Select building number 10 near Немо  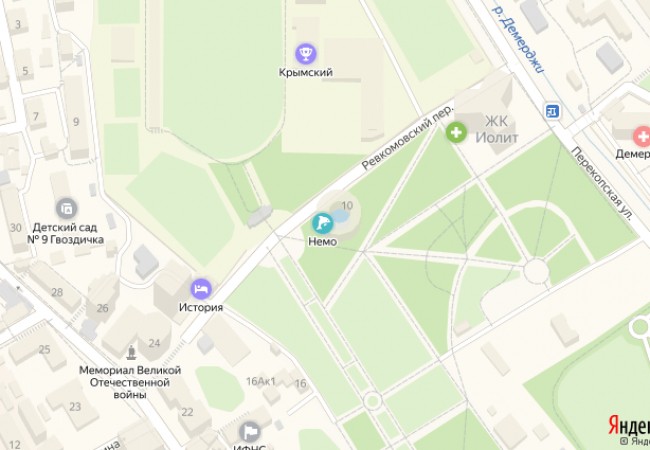point(347,205)
